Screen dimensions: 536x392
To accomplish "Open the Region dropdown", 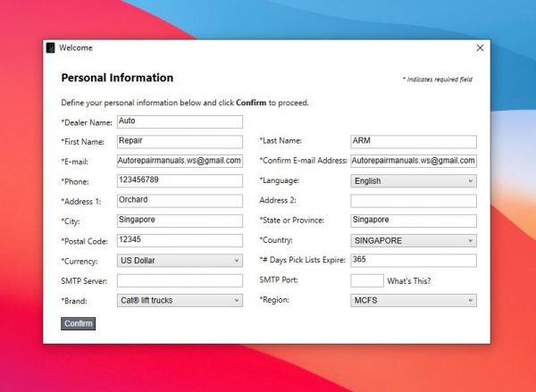I will 414,300.
